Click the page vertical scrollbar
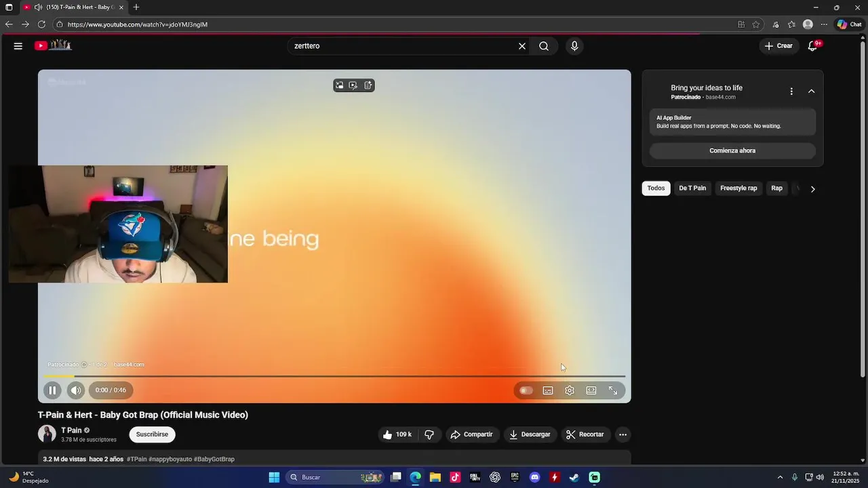Viewport: 868px width, 488px height. [x=863, y=208]
